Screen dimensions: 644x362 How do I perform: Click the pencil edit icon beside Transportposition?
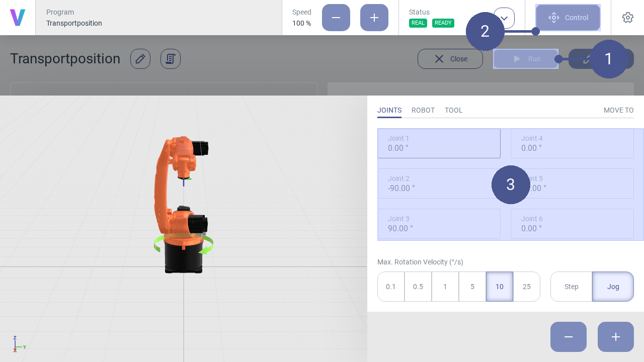point(140,59)
